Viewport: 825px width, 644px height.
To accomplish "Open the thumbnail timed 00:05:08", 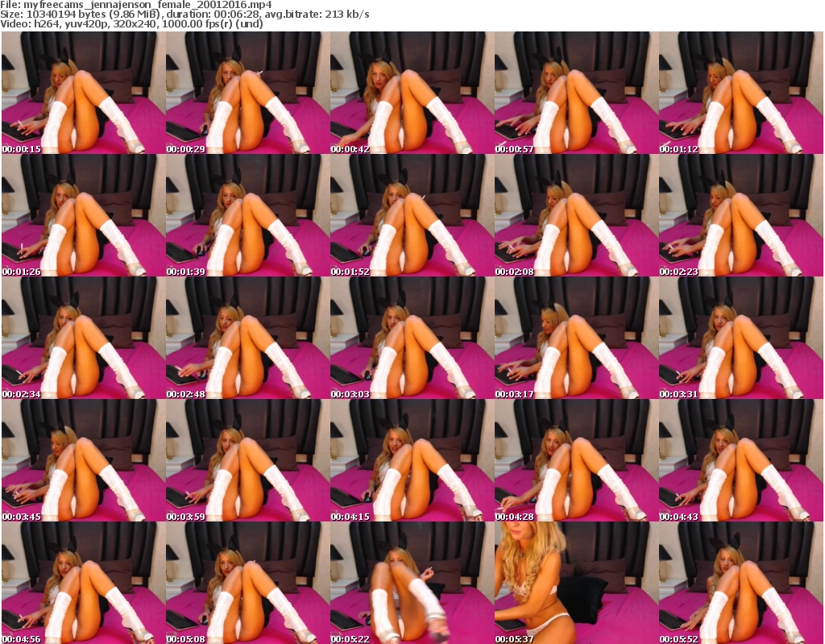I will (x=247, y=583).
